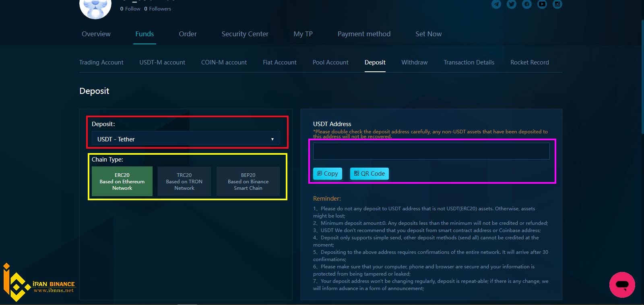644x305 pixels.
Task: Open the Funds tab
Action: click(144, 34)
